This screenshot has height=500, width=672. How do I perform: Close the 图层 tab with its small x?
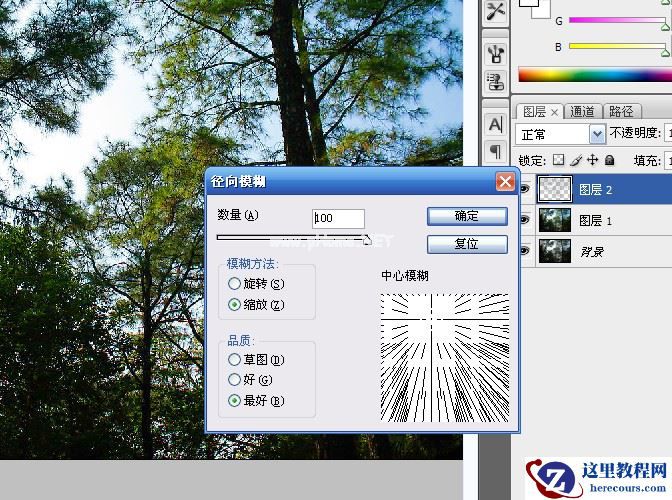click(554, 112)
